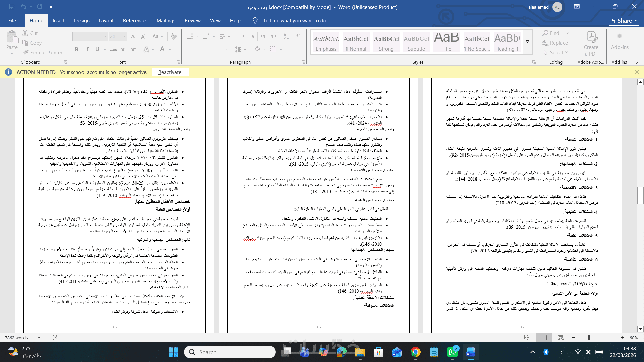Open the font size dropdown arrow
The height and width of the screenshot is (362, 644).
coord(124,36)
